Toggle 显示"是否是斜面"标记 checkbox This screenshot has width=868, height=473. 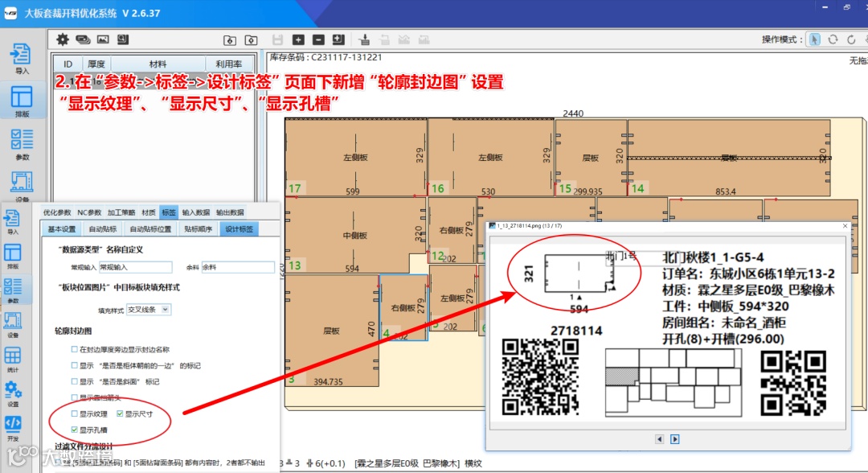pos(74,381)
